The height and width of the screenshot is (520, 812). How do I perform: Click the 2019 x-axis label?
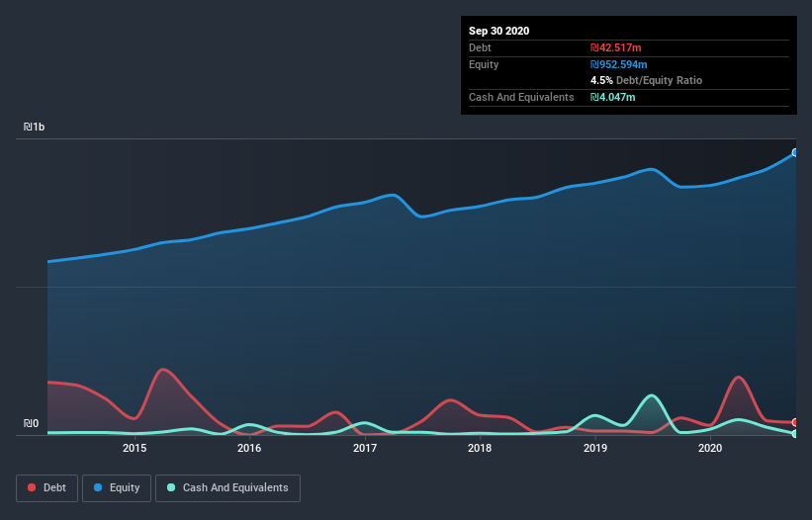pos(595,448)
